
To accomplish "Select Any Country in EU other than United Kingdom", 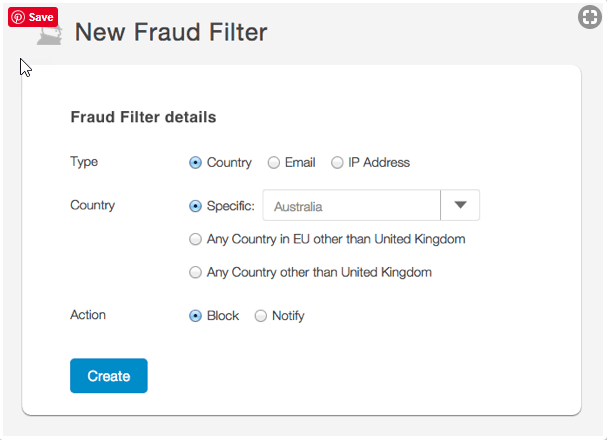I will 196,240.
